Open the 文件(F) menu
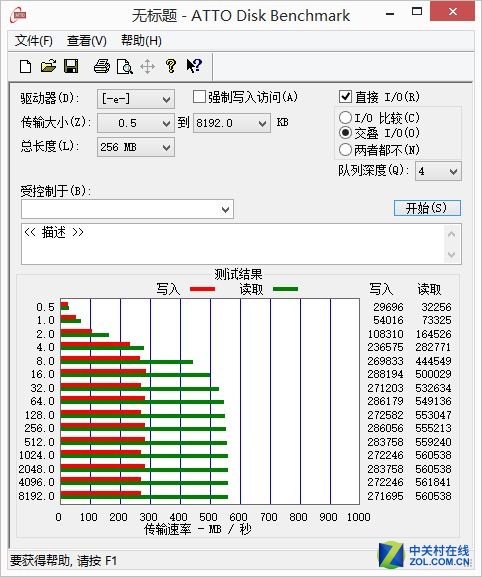Viewport: 482px width, 577px height. coord(34,40)
